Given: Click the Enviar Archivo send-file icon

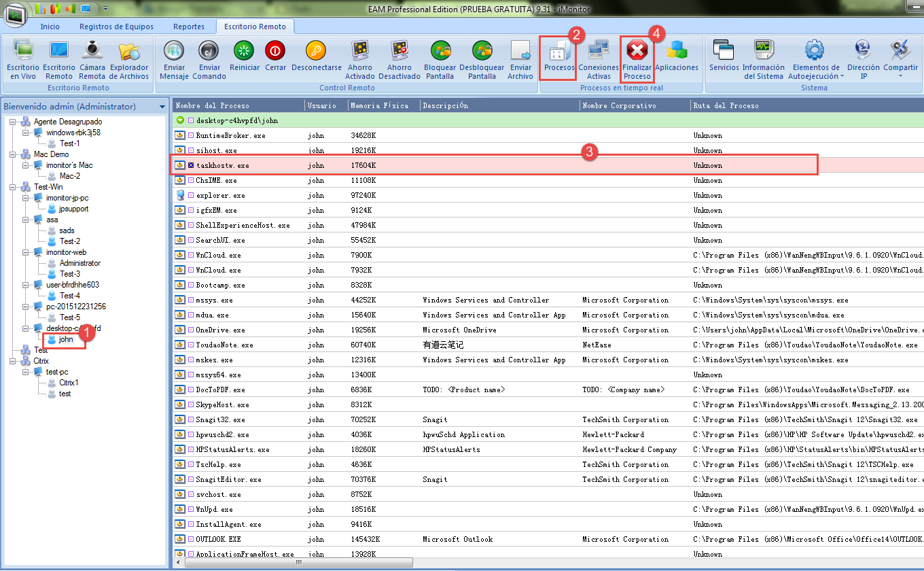Looking at the screenshot, I should pos(520,60).
